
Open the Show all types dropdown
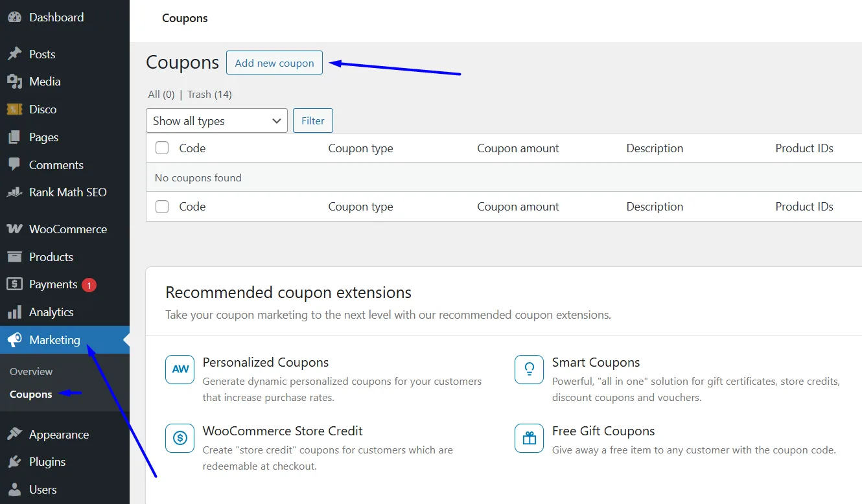(x=216, y=121)
